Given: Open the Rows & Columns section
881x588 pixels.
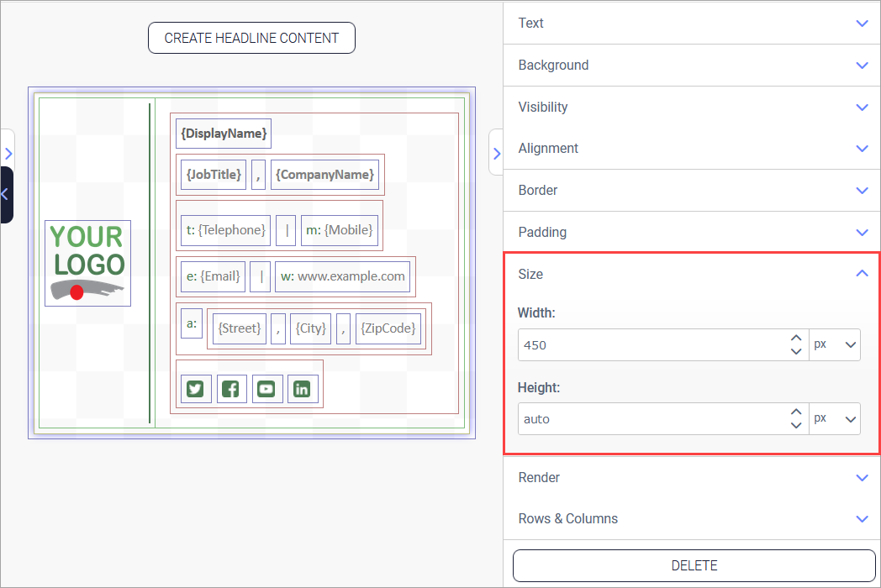Looking at the screenshot, I should point(691,518).
